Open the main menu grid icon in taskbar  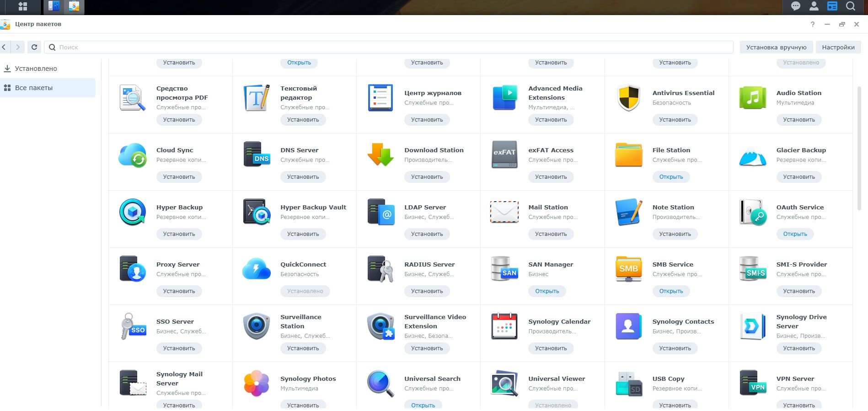(x=23, y=6)
